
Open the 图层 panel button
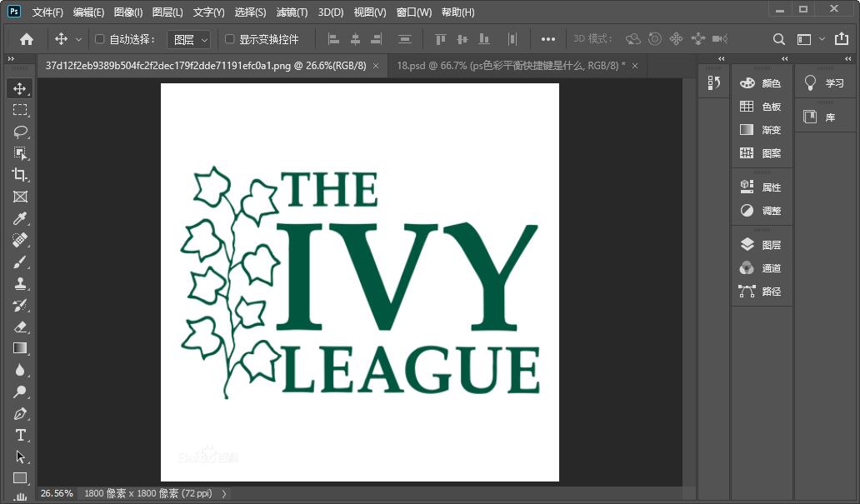tap(762, 245)
